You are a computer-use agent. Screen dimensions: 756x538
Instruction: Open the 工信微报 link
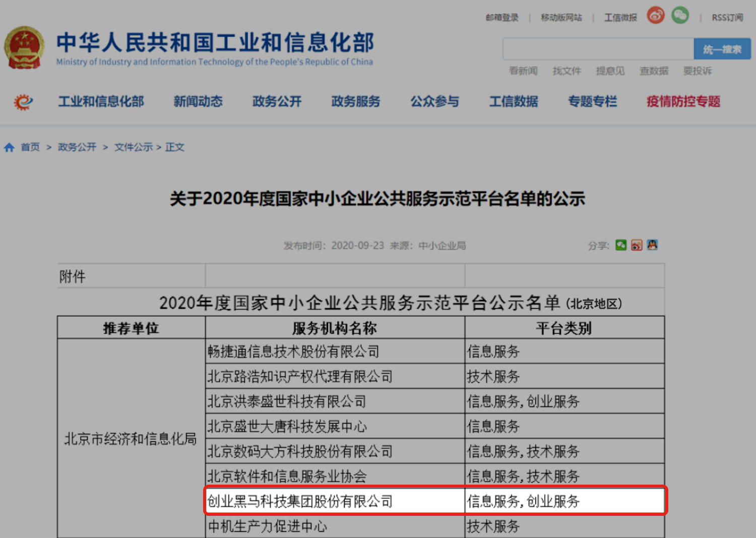tap(620, 18)
